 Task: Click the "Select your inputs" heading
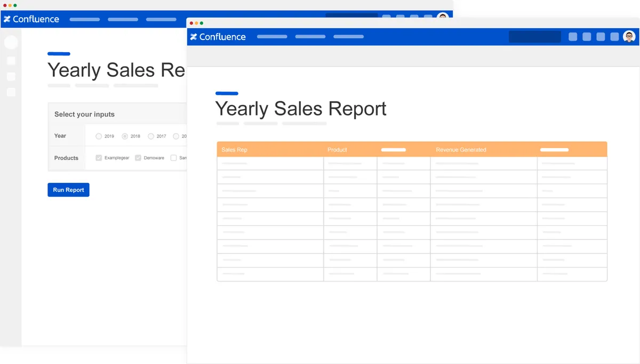click(84, 114)
